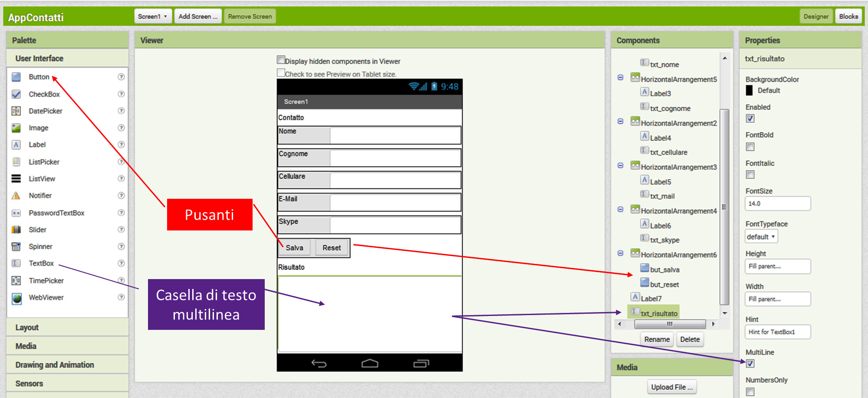868x398 pixels.
Task: Open the FontTypeface default dropdown
Action: (x=761, y=237)
